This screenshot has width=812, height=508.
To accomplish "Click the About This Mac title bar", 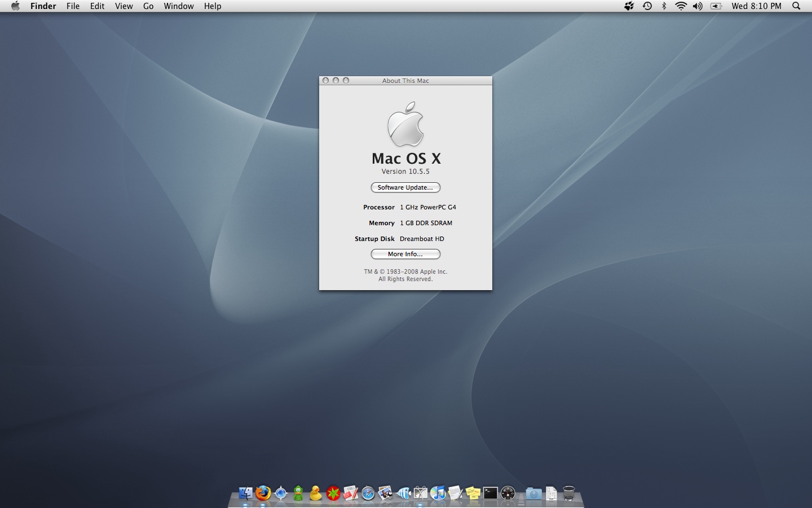I will (405, 81).
